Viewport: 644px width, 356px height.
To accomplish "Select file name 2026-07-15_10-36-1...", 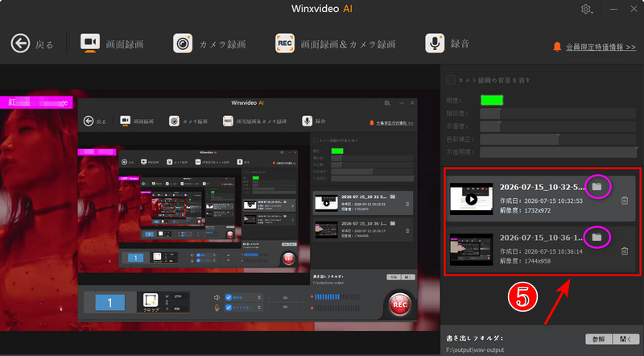I will pyautogui.click(x=541, y=238).
